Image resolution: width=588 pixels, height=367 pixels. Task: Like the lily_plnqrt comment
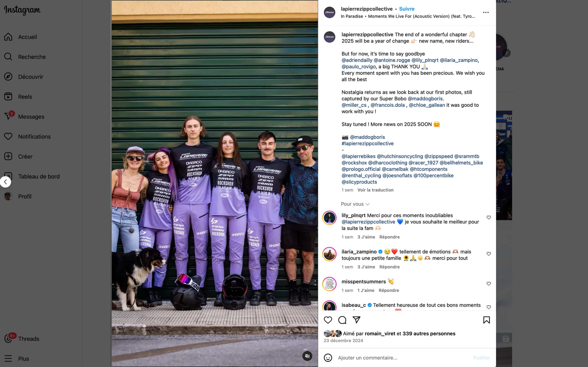click(489, 217)
